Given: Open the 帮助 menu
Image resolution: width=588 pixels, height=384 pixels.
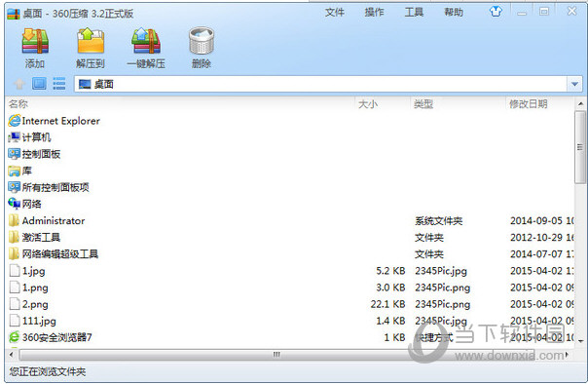Looking at the screenshot, I should [454, 13].
